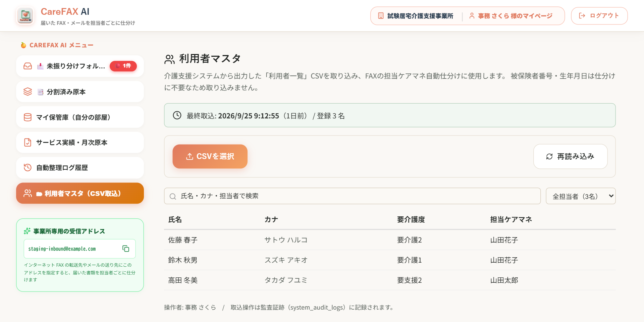Click the clock icon beside 最終取込
644x322 pixels.
click(x=177, y=115)
